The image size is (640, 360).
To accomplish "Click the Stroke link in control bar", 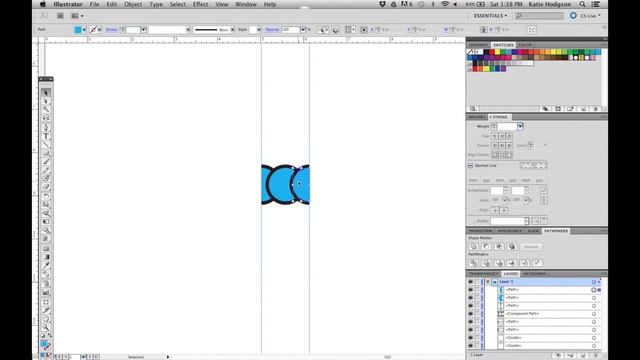I will [111, 30].
